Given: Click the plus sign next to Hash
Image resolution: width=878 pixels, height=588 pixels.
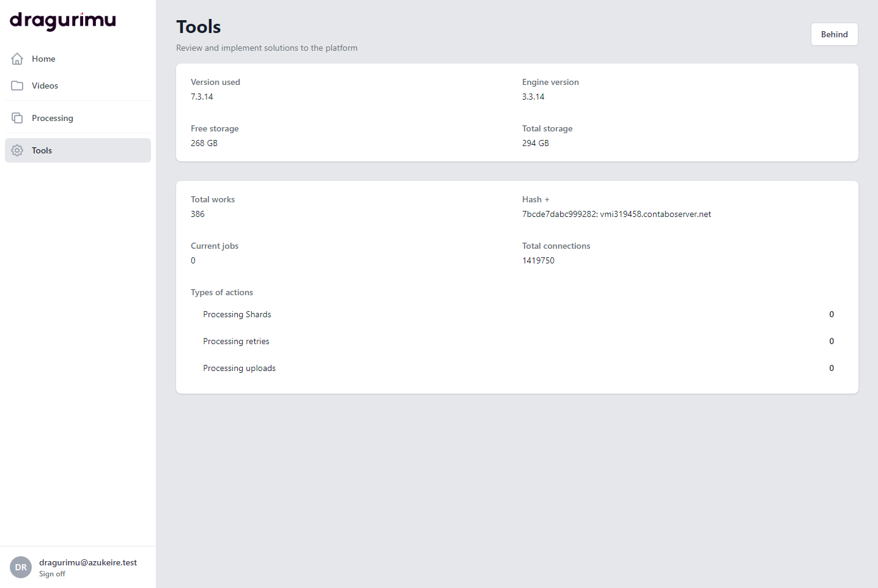Looking at the screenshot, I should point(547,200).
